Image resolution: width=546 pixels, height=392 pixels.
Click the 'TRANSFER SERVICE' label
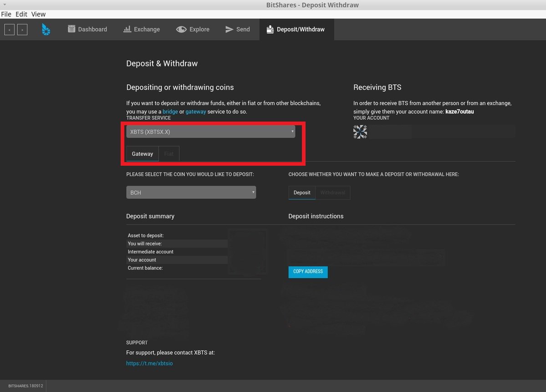[148, 118]
